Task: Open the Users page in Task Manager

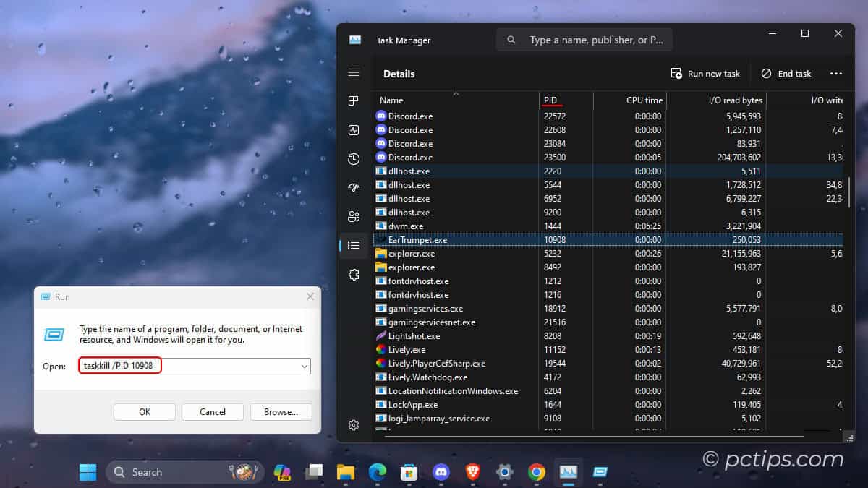Action: pos(353,216)
